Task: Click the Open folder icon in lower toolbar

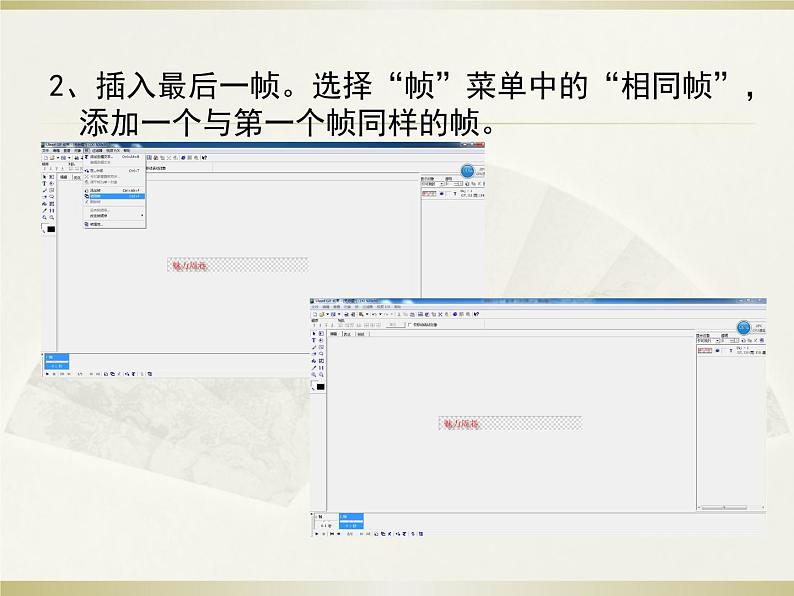Action: (322, 314)
